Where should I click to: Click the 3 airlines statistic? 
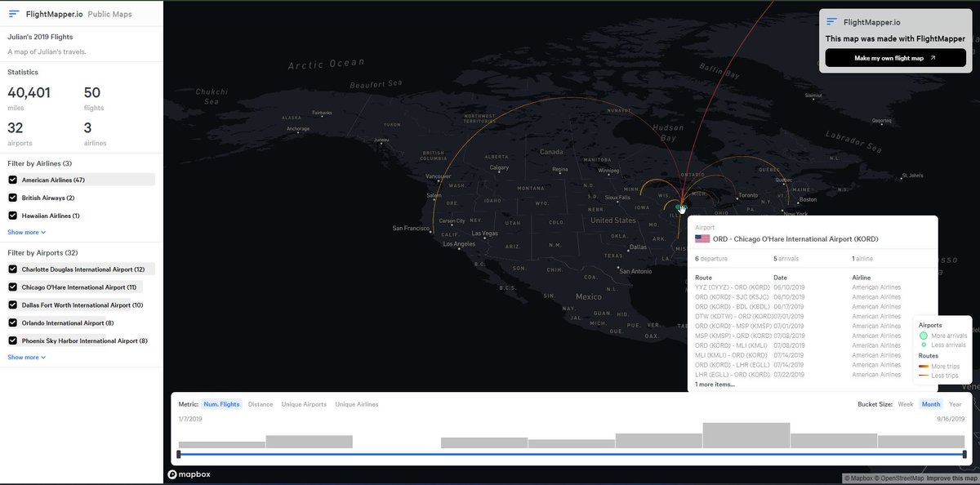point(95,132)
